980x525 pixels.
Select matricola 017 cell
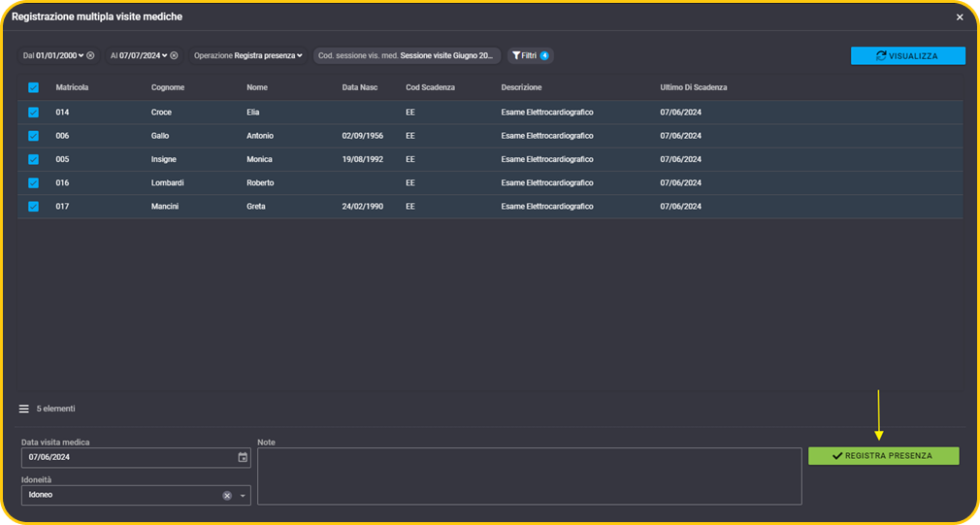[x=62, y=207]
